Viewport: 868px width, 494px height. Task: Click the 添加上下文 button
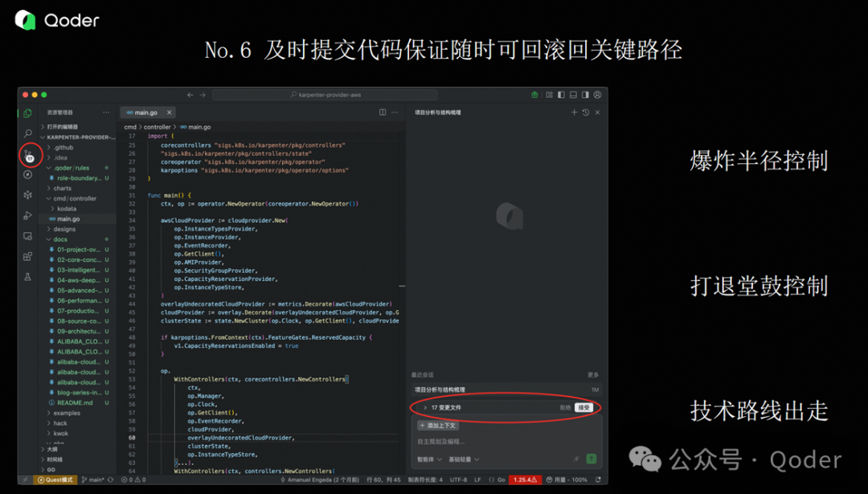pyautogui.click(x=437, y=426)
